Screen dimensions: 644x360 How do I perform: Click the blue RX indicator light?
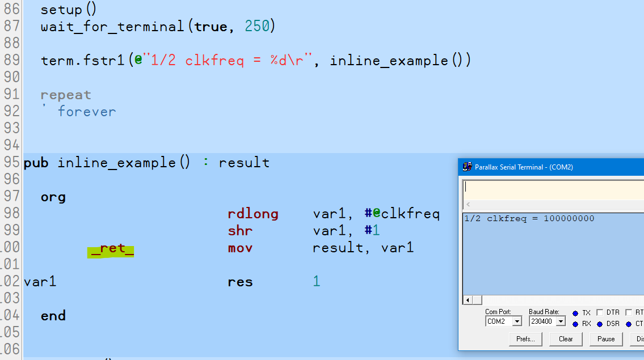click(575, 324)
